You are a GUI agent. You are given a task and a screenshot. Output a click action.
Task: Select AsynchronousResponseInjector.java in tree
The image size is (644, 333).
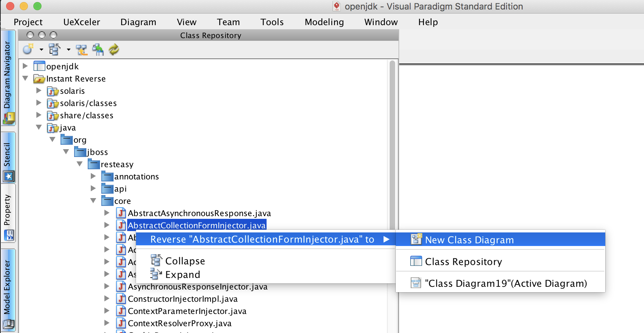coord(198,287)
